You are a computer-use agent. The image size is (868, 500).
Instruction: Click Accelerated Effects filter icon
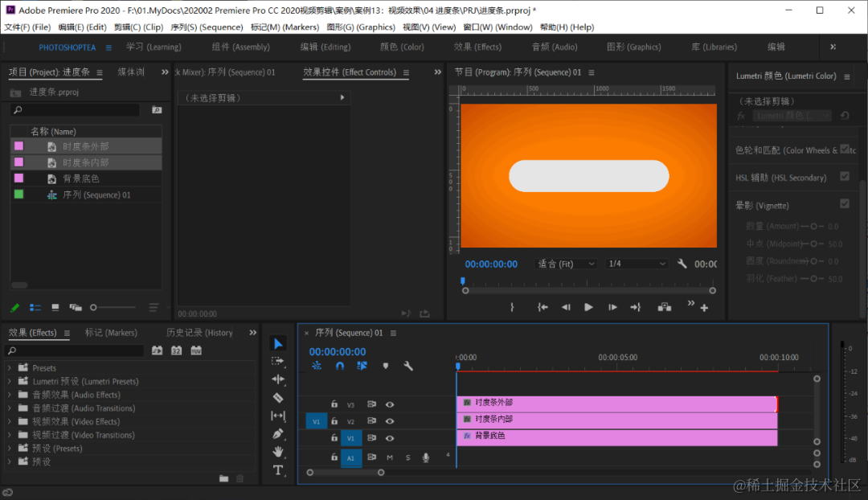coord(158,350)
